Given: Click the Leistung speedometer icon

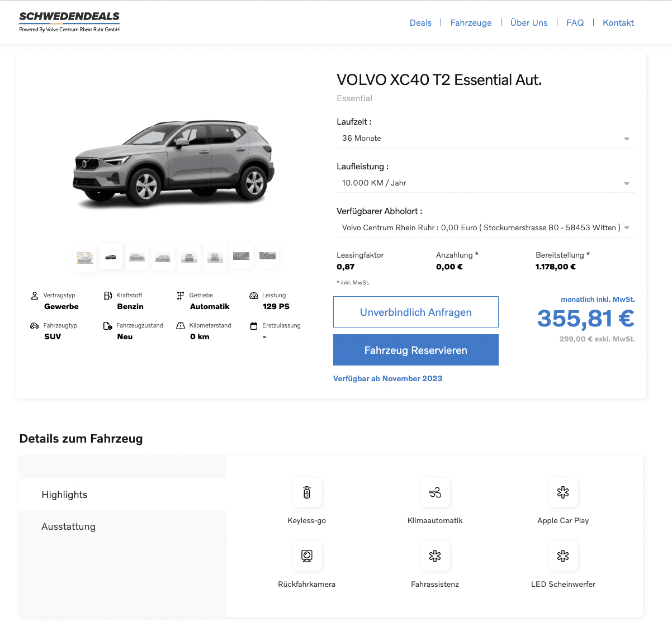Looking at the screenshot, I should [x=254, y=296].
